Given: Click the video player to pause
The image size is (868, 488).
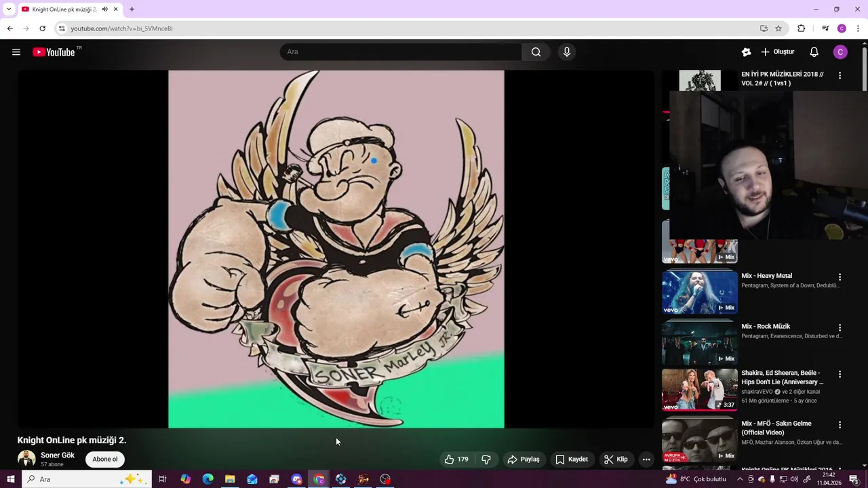Looking at the screenshot, I should [336, 249].
